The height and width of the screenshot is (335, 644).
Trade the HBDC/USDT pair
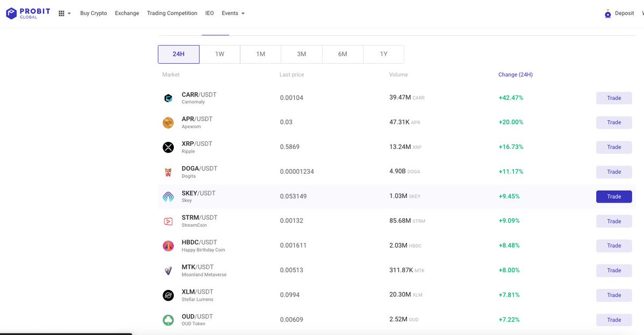pyautogui.click(x=614, y=246)
